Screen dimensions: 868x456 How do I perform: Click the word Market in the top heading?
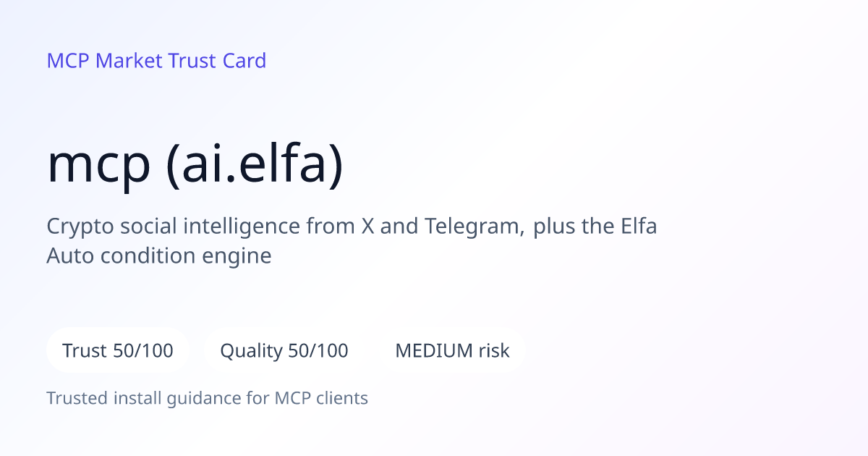click(129, 61)
